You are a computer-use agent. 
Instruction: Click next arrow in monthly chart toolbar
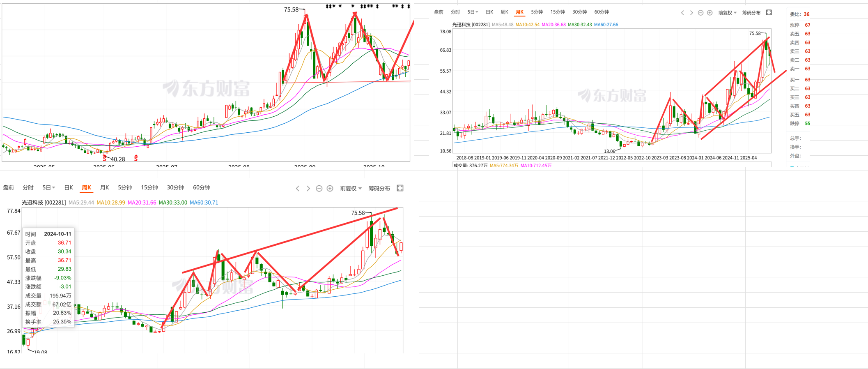coord(691,13)
